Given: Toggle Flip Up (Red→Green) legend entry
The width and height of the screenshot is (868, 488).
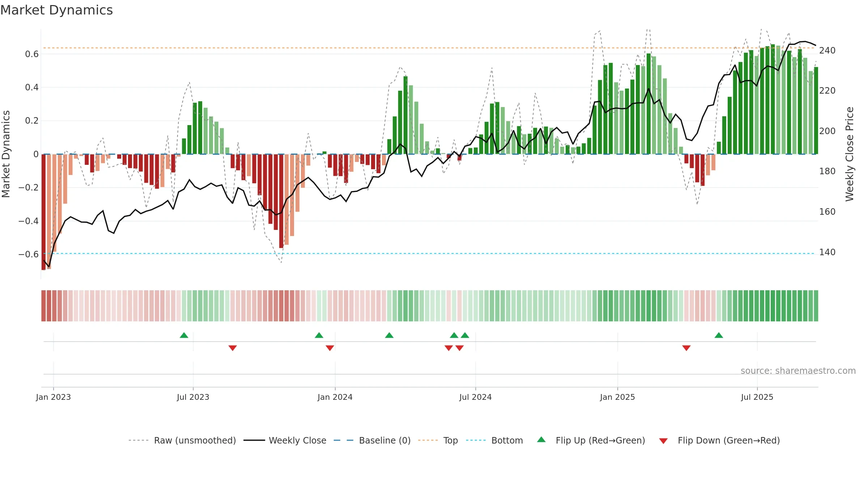Looking at the screenshot, I should [x=591, y=440].
